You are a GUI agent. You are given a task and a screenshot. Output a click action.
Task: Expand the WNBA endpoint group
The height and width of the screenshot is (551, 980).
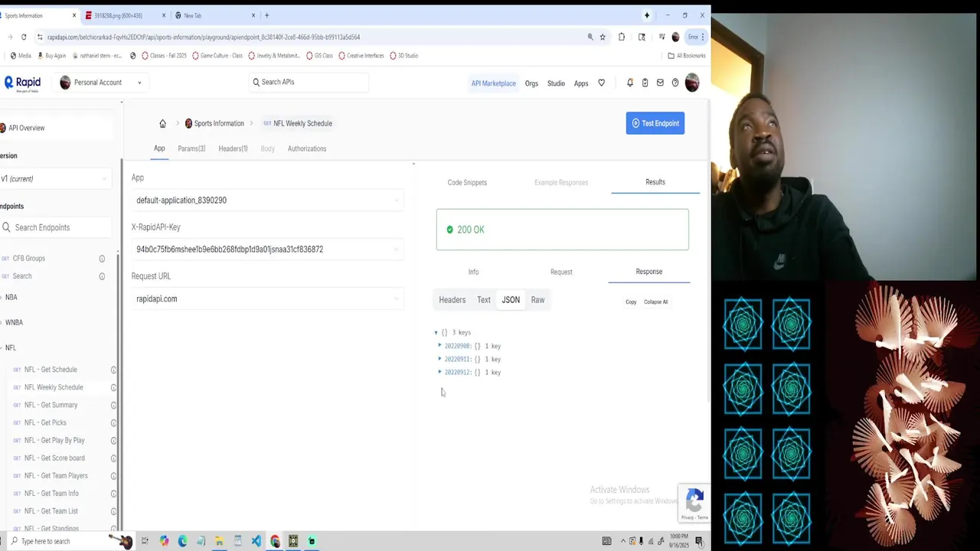[x=14, y=323]
